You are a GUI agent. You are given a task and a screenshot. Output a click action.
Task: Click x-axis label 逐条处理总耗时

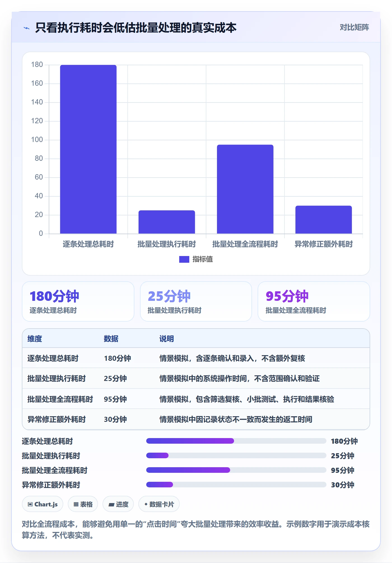[x=88, y=244]
